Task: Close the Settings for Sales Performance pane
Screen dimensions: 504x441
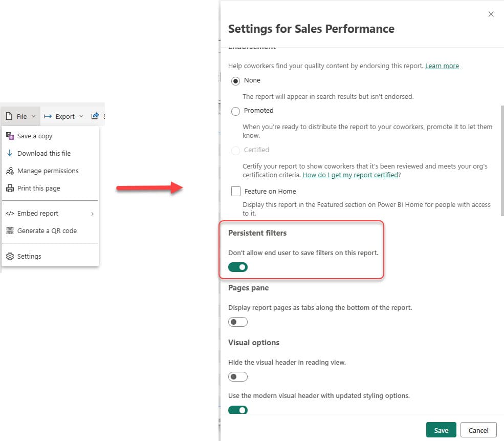Action: click(x=491, y=14)
